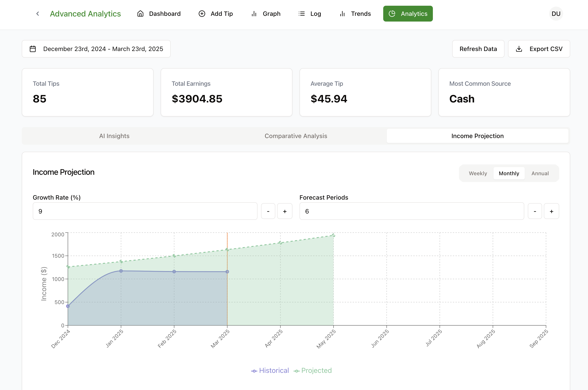This screenshot has height=390, width=588.
Task: Click the Dashboard home icon
Action: pos(140,14)
